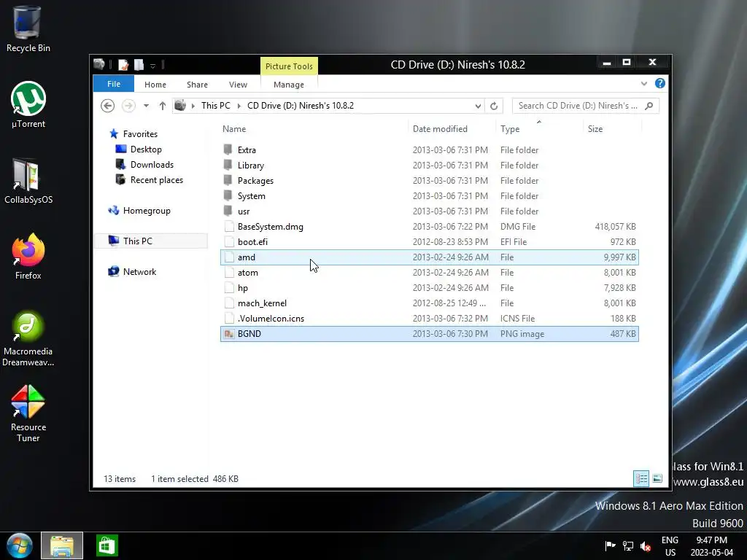Sort by the Name column header
This screenshot has width=747, height=560.
[x=234, y=128]
